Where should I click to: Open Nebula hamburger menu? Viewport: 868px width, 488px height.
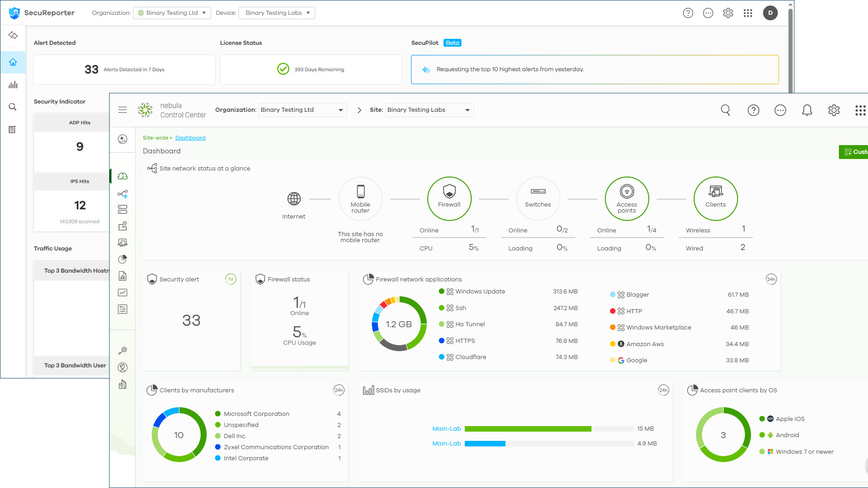click(x=123, y=110)
